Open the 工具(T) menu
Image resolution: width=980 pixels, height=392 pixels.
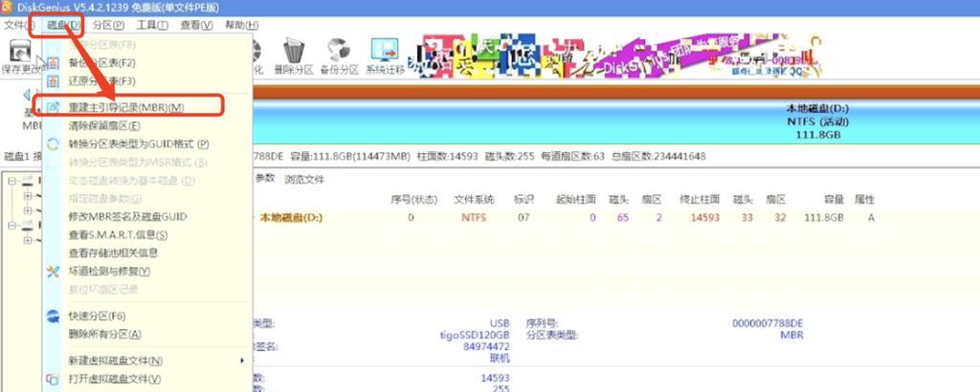(152, 26)
